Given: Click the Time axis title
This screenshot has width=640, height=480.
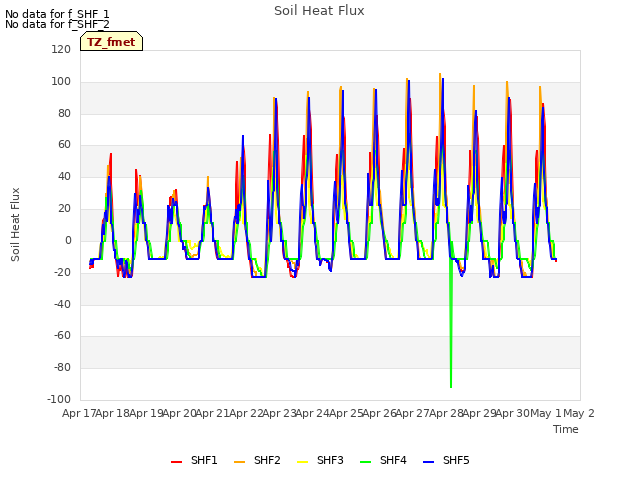Looking at the screenshot, I should (566, 429).
